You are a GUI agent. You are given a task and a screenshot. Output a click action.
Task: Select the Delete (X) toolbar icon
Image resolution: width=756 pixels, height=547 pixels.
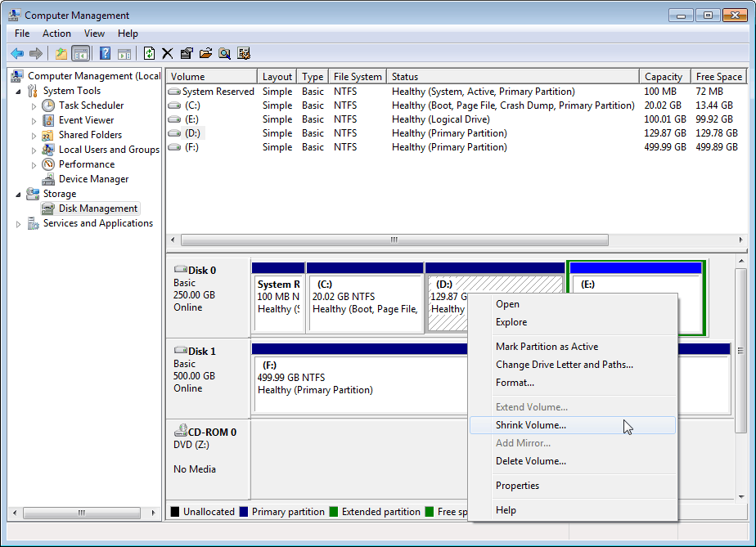pyautogui.click(x=167, y=52)
